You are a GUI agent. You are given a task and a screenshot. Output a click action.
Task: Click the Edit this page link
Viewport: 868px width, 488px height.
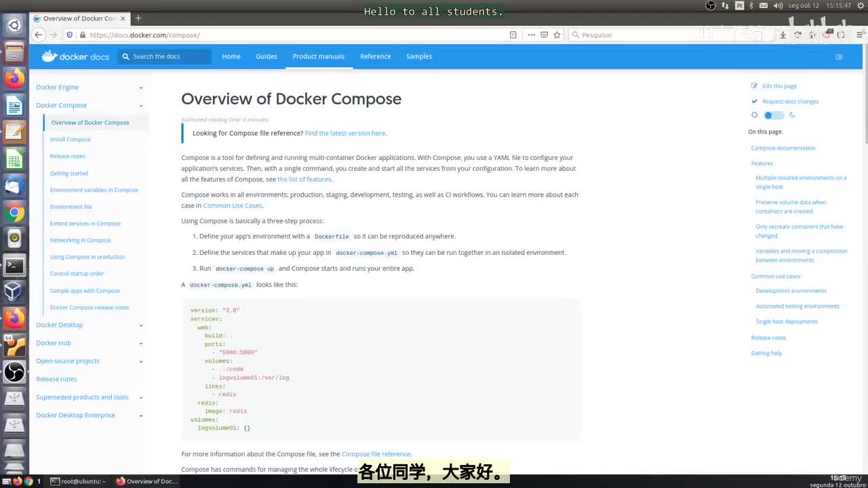[780, 86]
